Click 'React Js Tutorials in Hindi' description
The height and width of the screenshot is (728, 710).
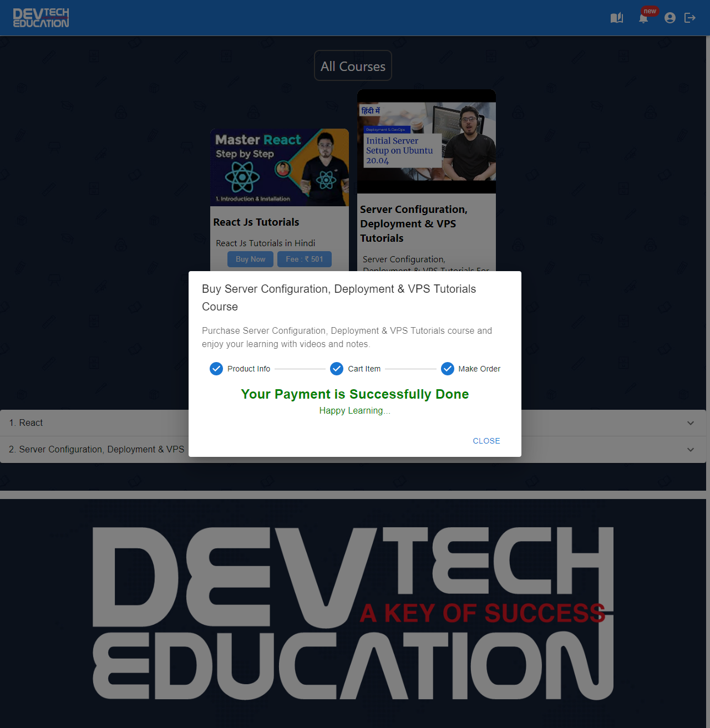point(266,243)
